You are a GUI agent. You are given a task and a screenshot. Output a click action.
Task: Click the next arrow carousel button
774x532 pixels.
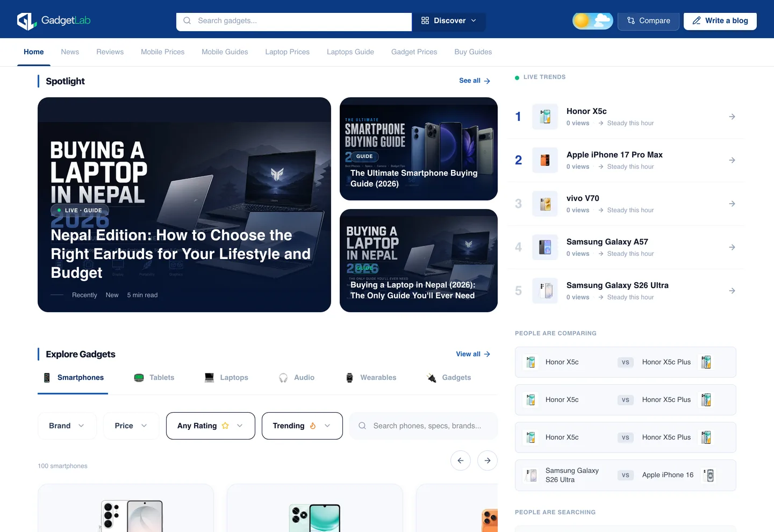click(488, 461)
